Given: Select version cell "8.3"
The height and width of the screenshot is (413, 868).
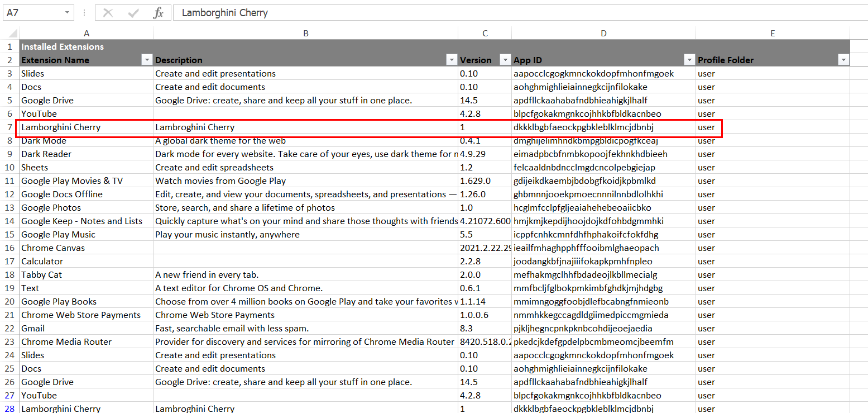Looking at the screenshot, I should [485, 328].
